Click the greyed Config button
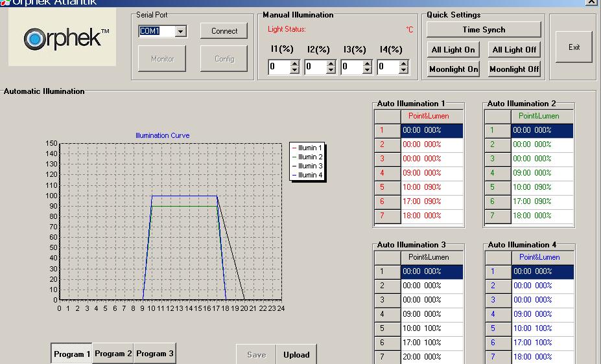Image resolution: width=601 pixels, height=364 pixels. pyautogui.click(x=224, y=58)
